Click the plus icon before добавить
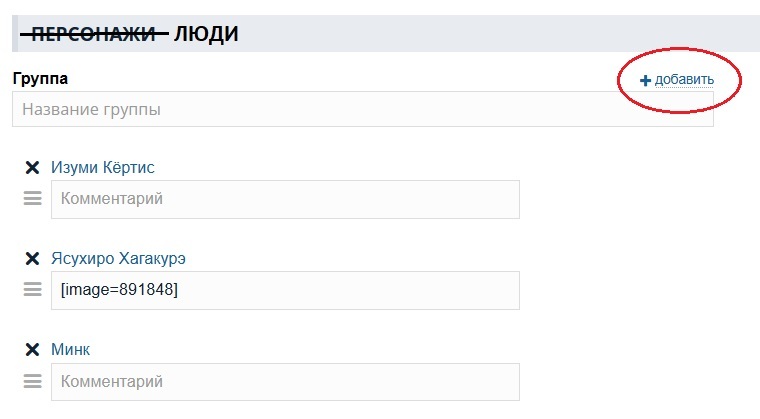This screenshot has height=419, width=760. (645, 80)
